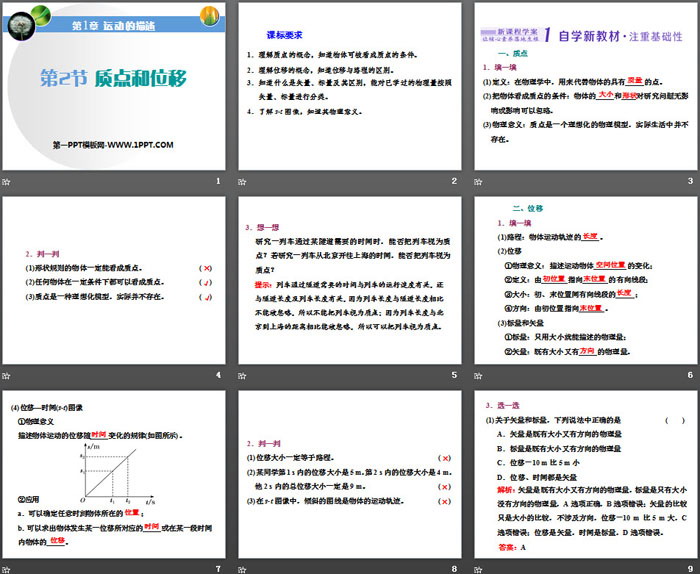This screenshot has height=574, width=700.
Task: Click the transition star icon under slide 5
Action: [241, 375]
